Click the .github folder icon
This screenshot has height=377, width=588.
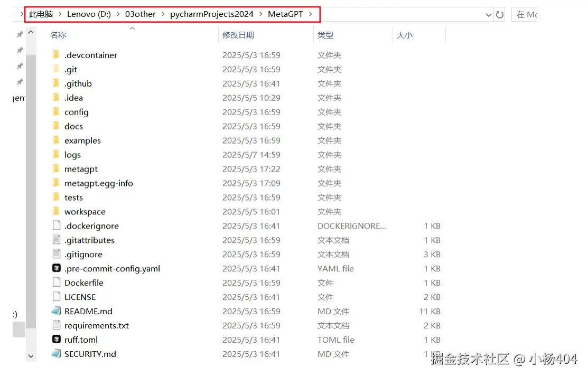[56, 83]
